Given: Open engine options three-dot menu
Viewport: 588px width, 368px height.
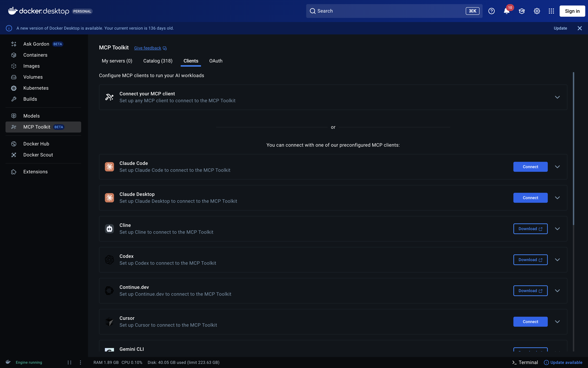Looking at the screenshot, I should coord(80,362).
